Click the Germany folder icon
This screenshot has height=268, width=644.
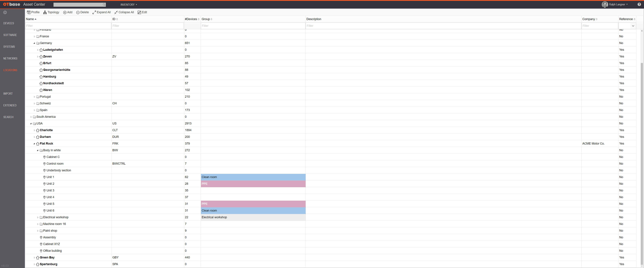38,43
